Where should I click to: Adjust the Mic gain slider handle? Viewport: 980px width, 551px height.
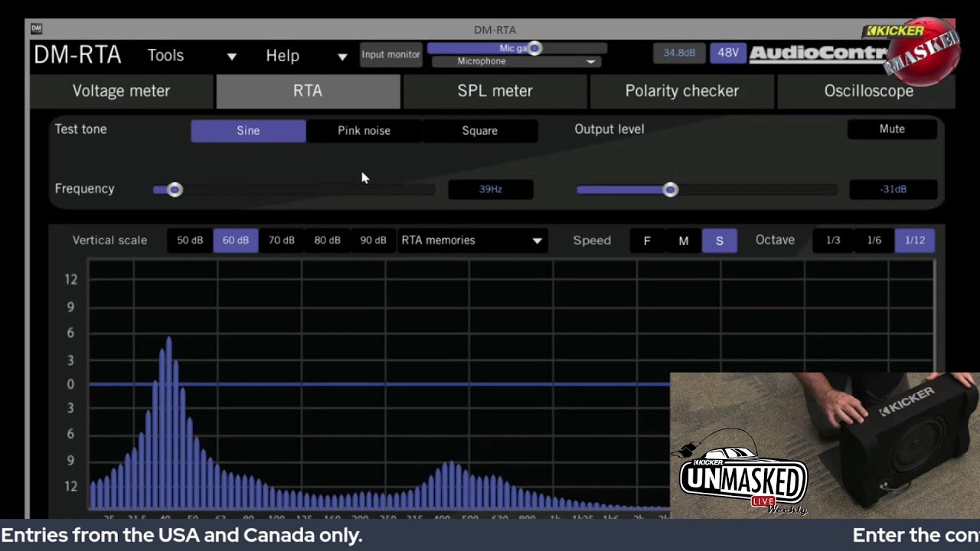click(534, 48)
